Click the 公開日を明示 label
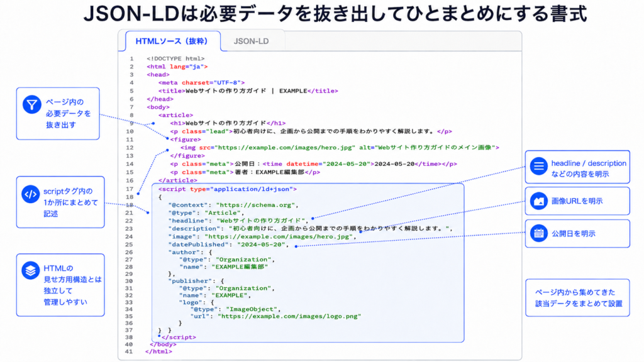This screenshot has height=362, width=644. (x=573, y=234)
